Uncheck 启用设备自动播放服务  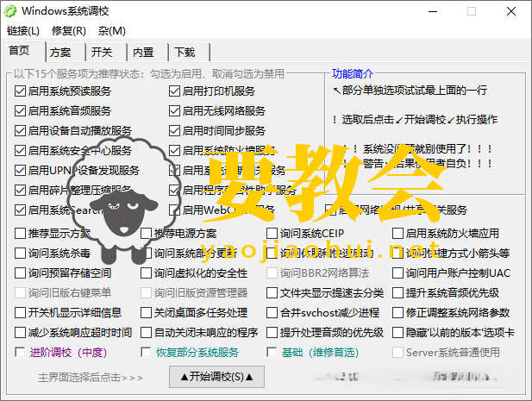click(21, 130)
